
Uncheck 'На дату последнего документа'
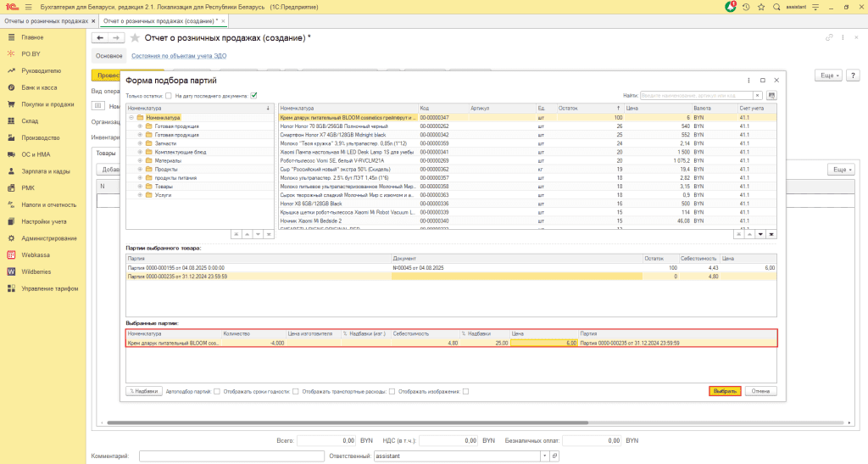[253, 96]
